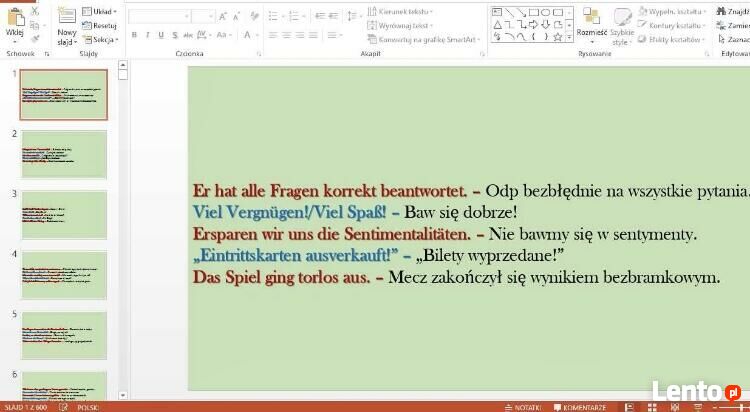The height and width of the screenshot is (412, 750).
Task: Toggle italic text formatting
Action: pyautogui.click(x=147, y=36)
